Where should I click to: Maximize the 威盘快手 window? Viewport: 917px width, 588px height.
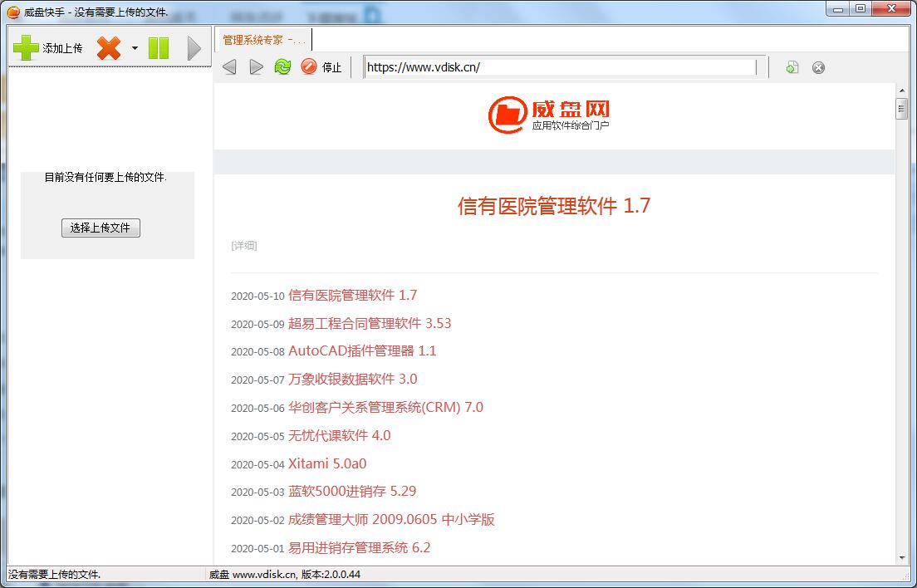point(861,9)
